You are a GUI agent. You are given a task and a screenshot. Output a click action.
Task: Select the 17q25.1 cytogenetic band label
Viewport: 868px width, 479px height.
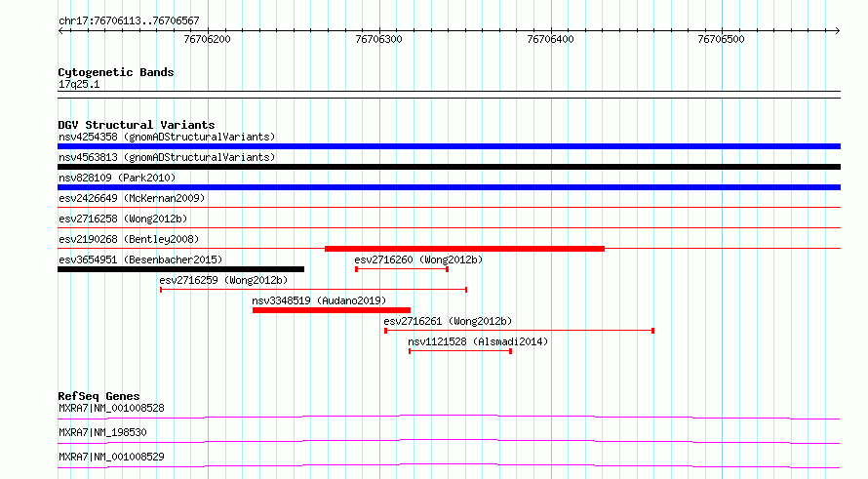pyautogui.click(x=79, y=84)
